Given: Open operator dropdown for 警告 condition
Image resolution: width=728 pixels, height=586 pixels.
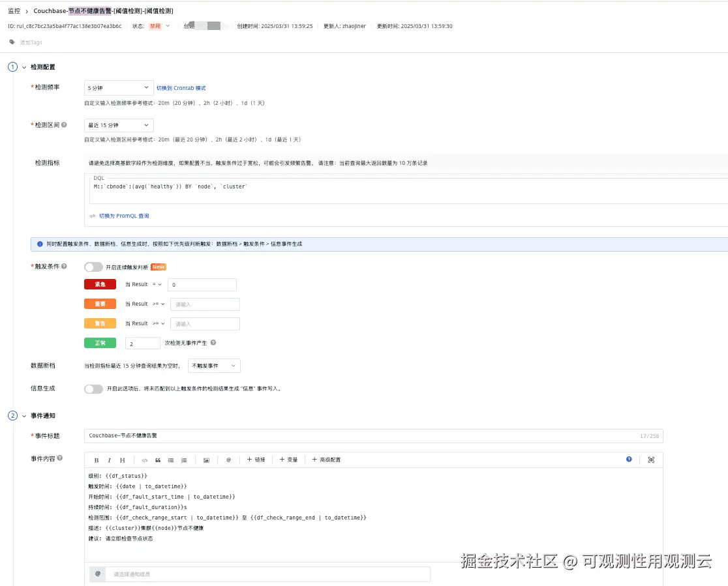Looking at the screenshot, I should (159, 323).
